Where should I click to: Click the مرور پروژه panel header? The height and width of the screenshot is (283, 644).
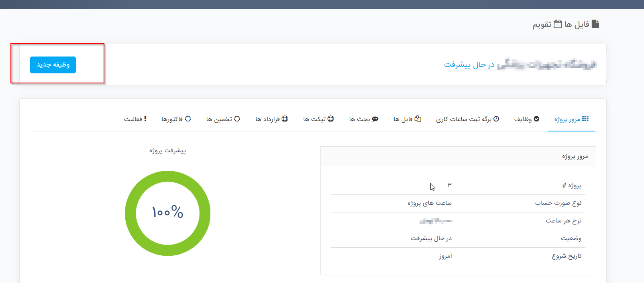[x=458, y=157]
